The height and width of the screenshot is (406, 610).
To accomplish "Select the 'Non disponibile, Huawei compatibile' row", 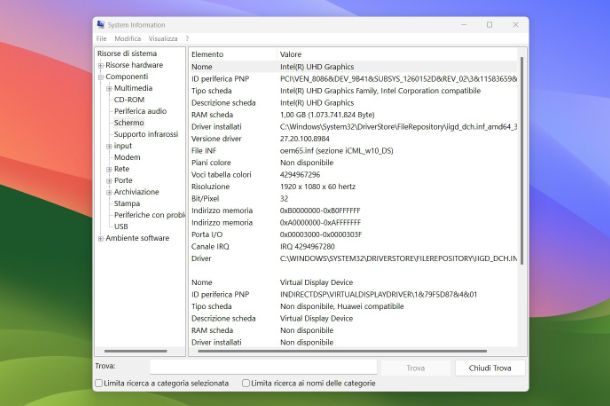I will (x=353, y=306).
